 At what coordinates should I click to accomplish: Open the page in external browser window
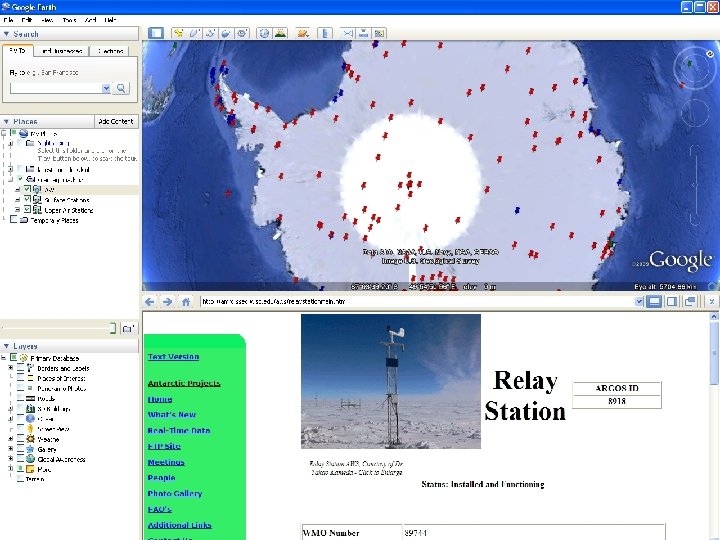690,302
